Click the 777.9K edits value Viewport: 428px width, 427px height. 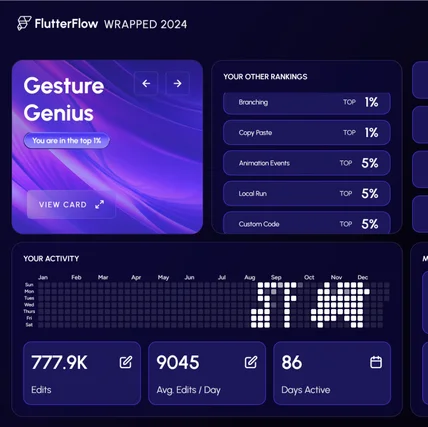tap(59, 362)
